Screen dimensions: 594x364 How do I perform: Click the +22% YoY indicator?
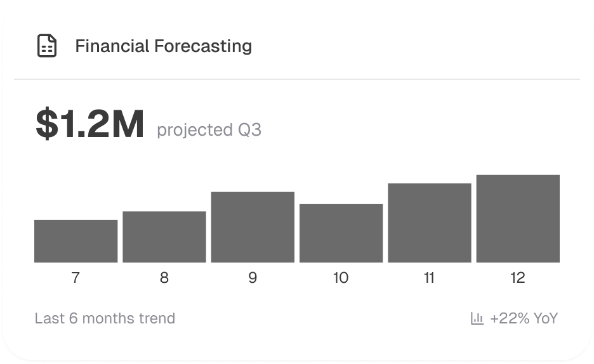[524, 318]
